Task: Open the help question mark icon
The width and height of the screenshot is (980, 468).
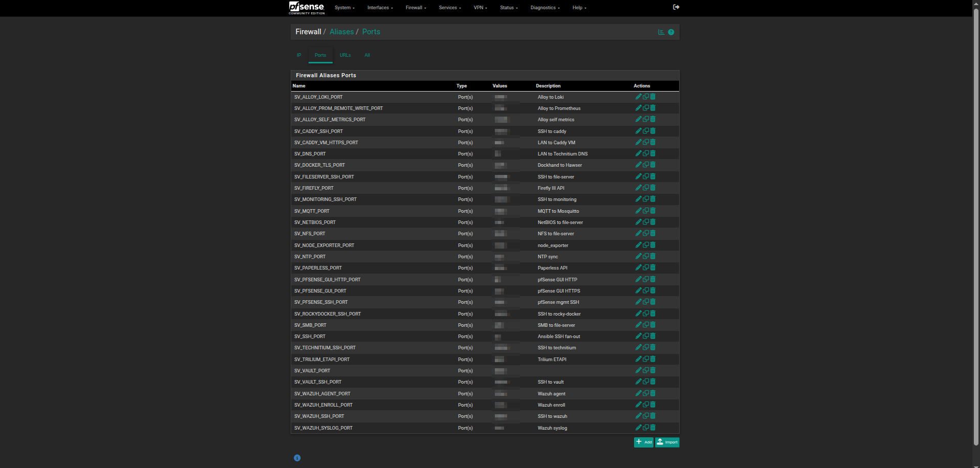Action: coord(671,32)
